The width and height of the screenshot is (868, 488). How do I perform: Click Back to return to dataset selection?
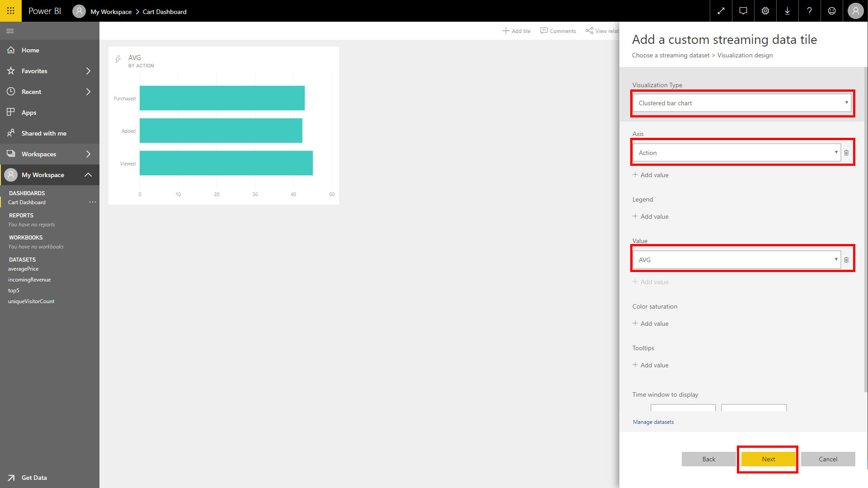point(708,459)
